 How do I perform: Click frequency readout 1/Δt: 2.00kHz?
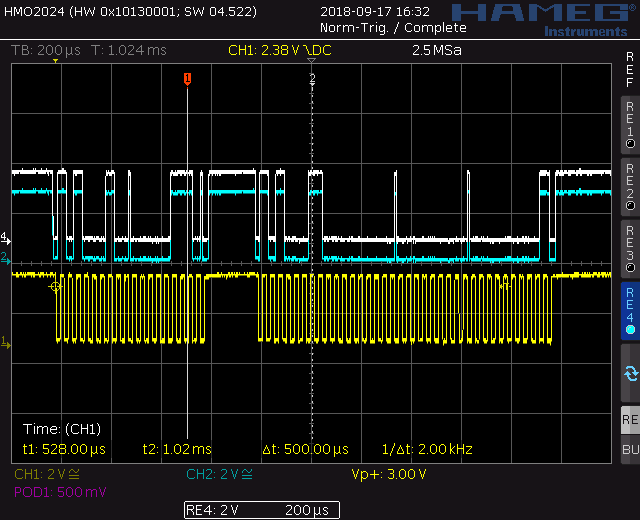coord(427,449)
